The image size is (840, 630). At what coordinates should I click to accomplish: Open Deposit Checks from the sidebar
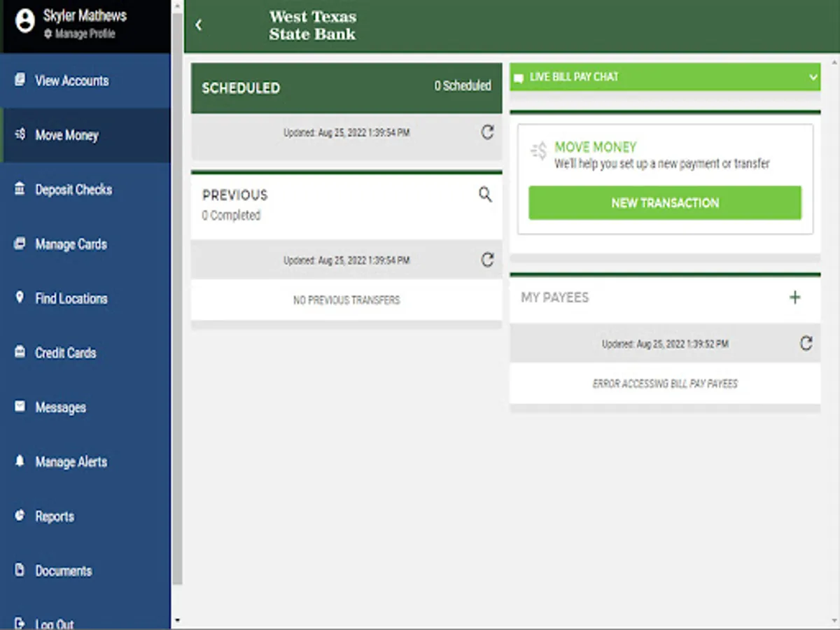coord(21,189)
